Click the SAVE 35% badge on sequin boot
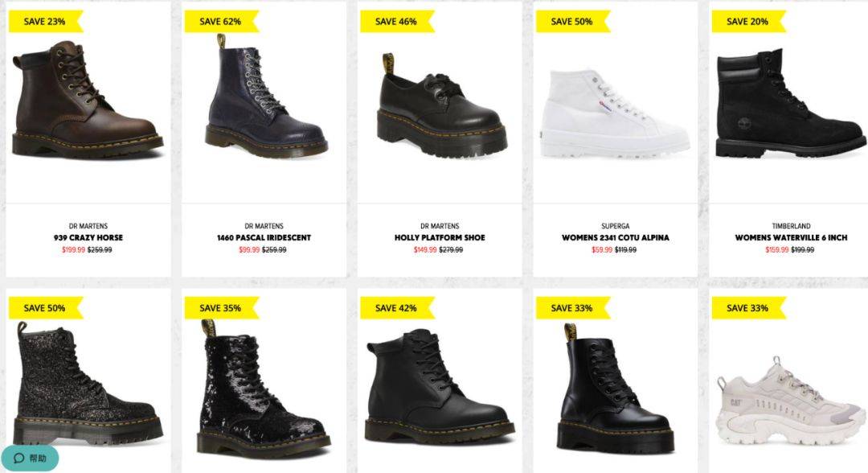 click(222, 308)
